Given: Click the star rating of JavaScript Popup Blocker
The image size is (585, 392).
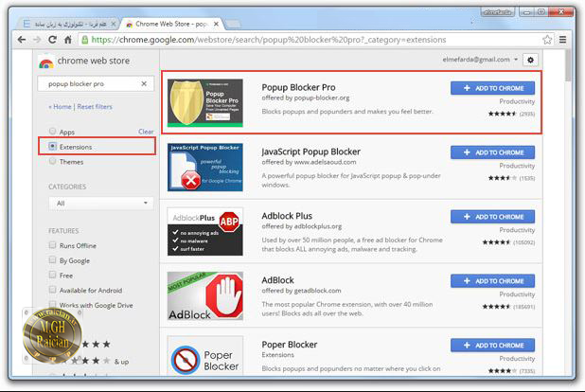Looking at the screenshot, I should (x=503, y=178).
